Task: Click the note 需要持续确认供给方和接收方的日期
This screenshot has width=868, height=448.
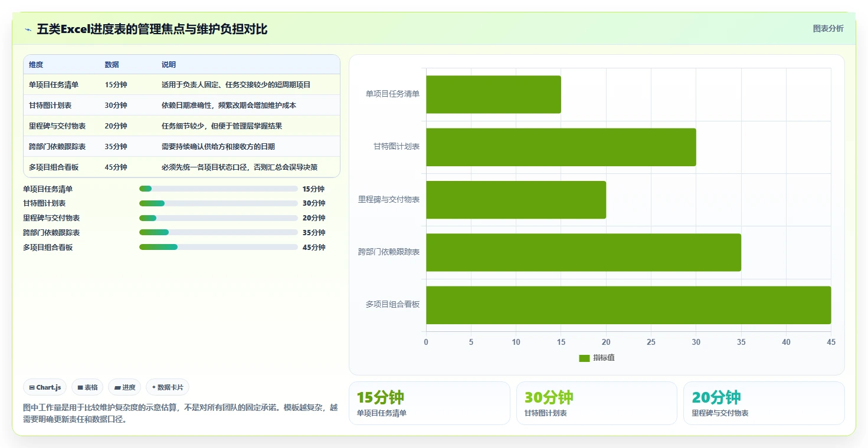Action: point(218,147)
